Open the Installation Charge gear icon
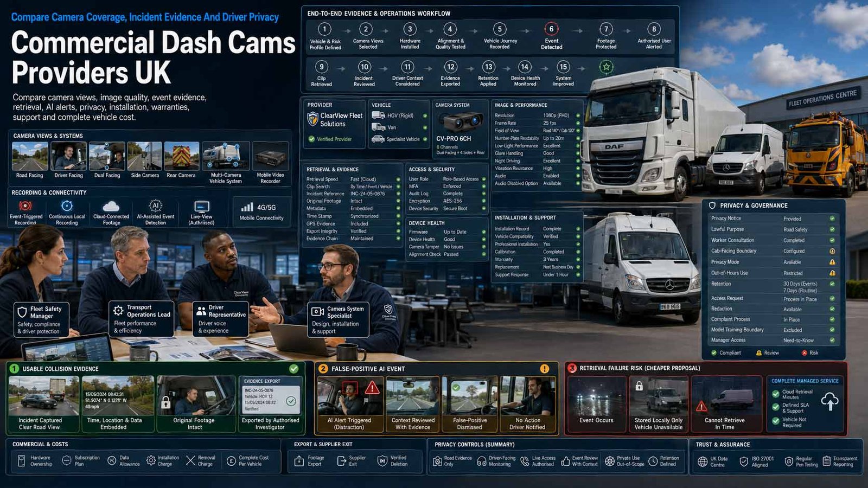The width and height of the screenshot is (868, 488). (x=151, y=461)
